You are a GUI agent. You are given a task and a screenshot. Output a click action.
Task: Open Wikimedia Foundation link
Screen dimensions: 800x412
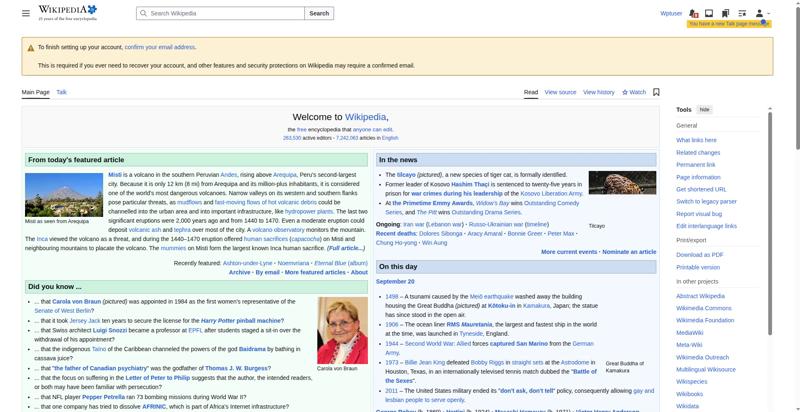[705, 320]
